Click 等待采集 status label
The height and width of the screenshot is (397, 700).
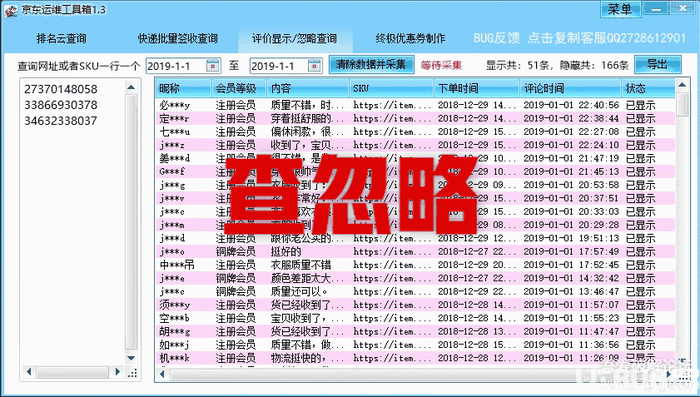click(x=441, y=65)
